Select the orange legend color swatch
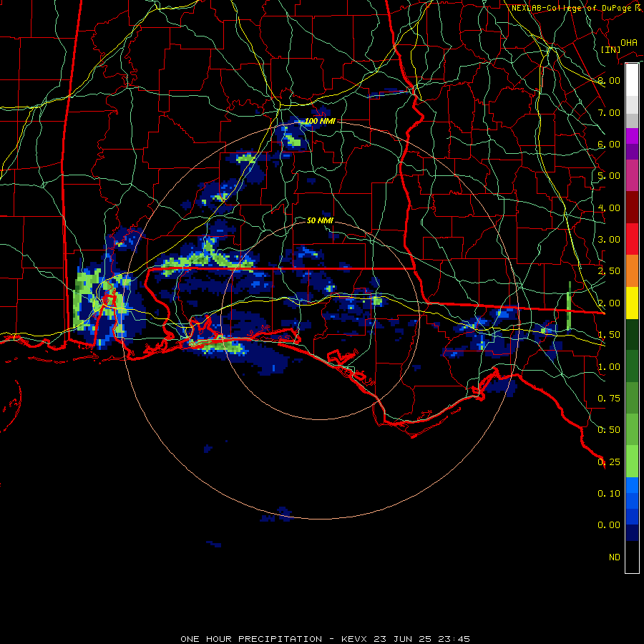The height and width of the screenshot is (644, 644). [x=632, y=270]
